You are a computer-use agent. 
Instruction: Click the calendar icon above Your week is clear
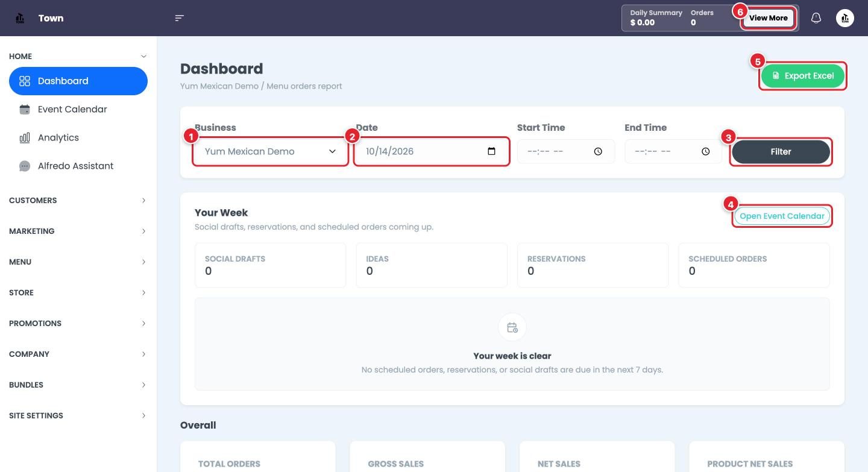(512, 327)
